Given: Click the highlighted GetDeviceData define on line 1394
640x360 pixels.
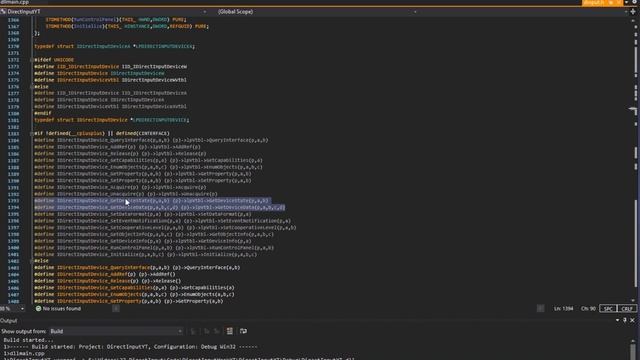Looking at the screenshot, I should tap(160, 207).
